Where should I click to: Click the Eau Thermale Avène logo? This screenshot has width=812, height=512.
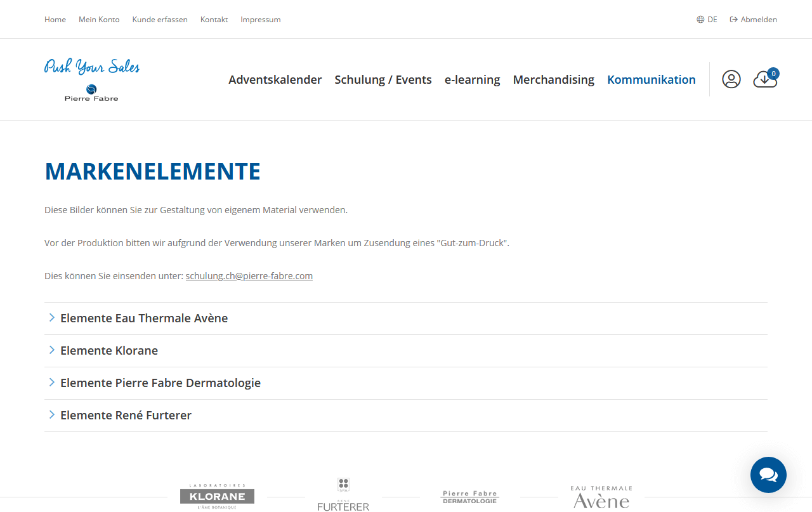(x=601, y=497)
